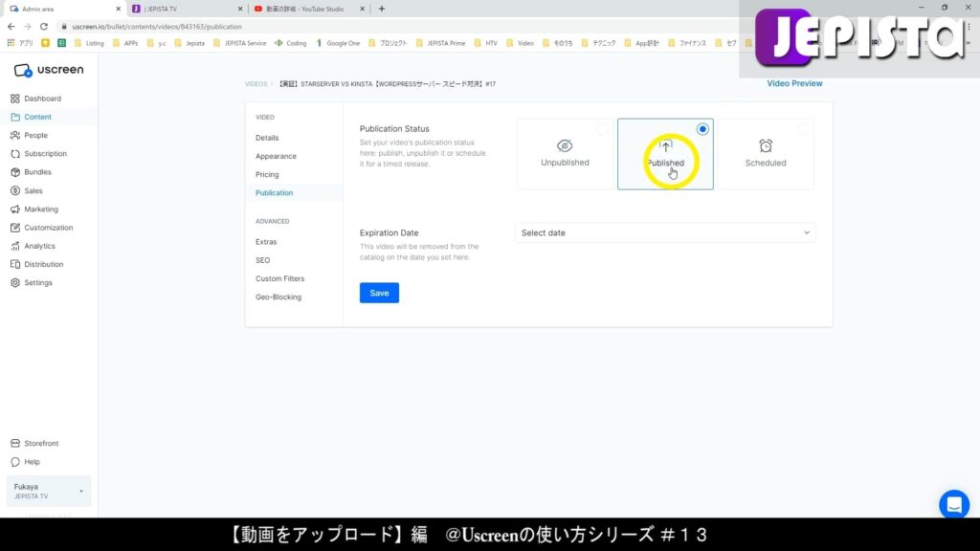Viewport: 980px width, 551px height.
Task: Open the Chrome apps grid icon
Action: pyautogui.click(x=11, y=43)
